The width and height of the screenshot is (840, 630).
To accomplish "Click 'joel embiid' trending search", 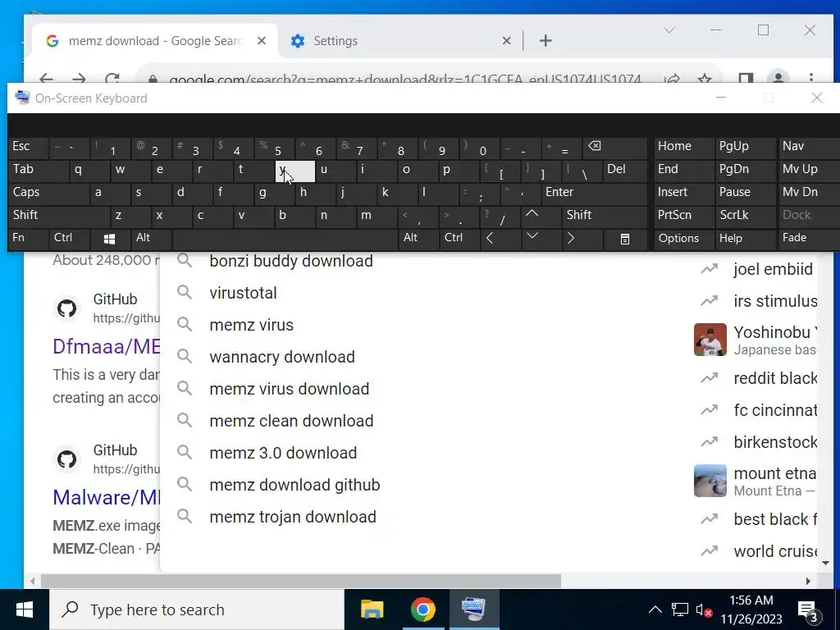I will 773,269.
